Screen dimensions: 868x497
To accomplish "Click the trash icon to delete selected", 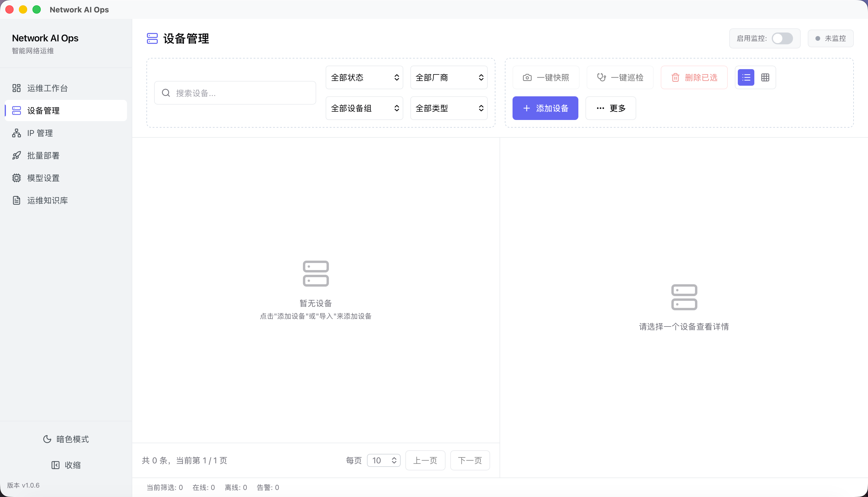I will (675, 77).
